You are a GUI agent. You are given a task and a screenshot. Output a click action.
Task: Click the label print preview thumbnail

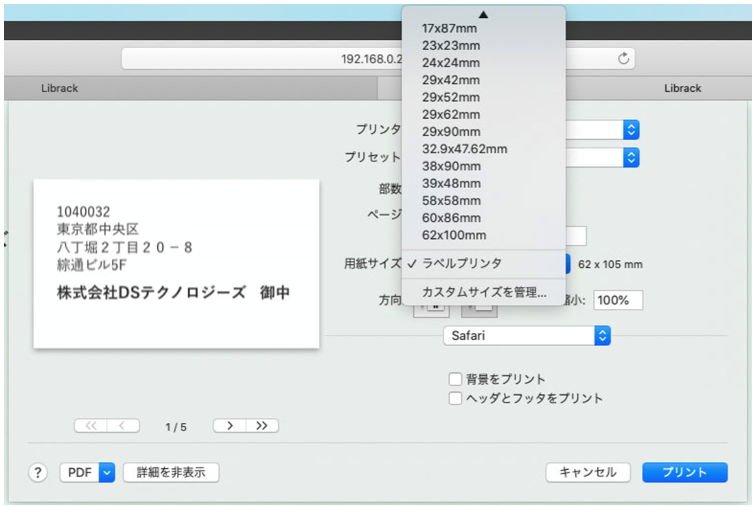pyautogui.click(x=176, y=264)
